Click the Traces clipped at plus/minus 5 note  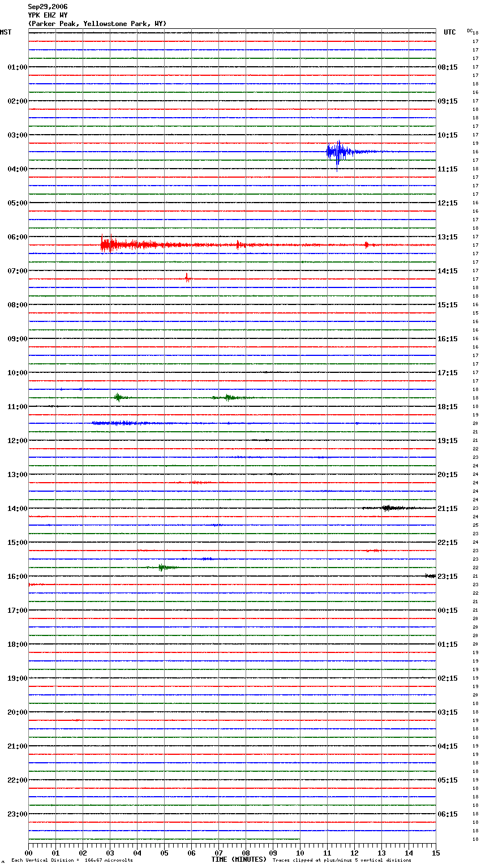pos(342,861)
